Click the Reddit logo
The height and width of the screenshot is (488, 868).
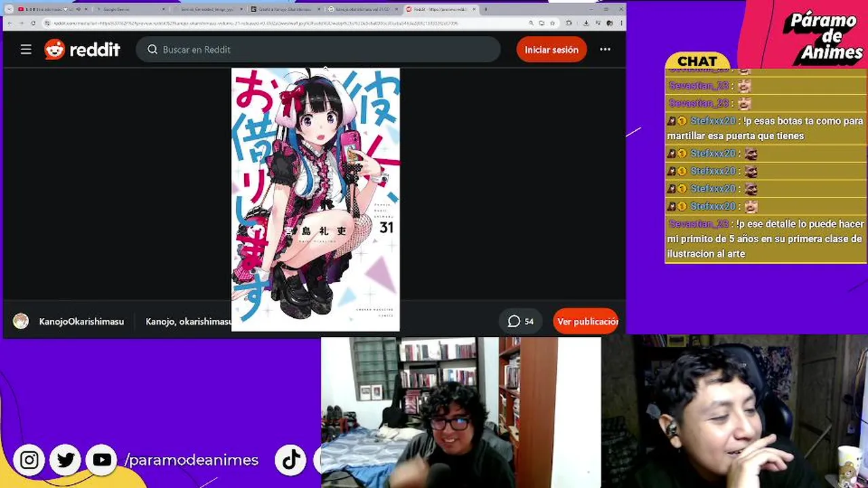82,49
